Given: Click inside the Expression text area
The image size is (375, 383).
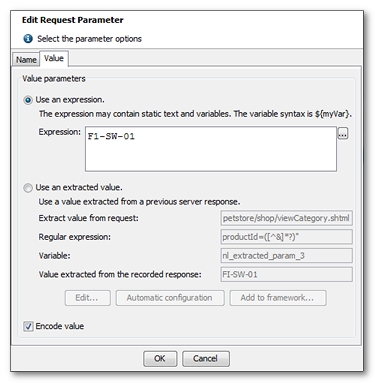Looking at the screenshot, I should 211,149.
